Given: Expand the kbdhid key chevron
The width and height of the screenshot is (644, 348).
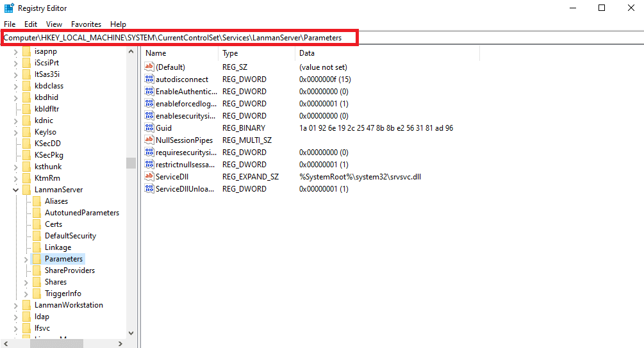Looking at the screenshot, I should (15, 98).
